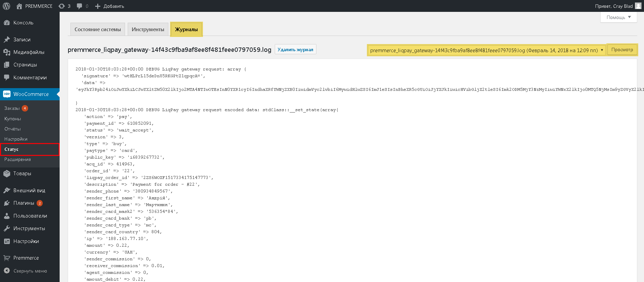Click the 'acq_id' => 414963 line
This screenshot has width=644, height=282.
tap(109, 164)
